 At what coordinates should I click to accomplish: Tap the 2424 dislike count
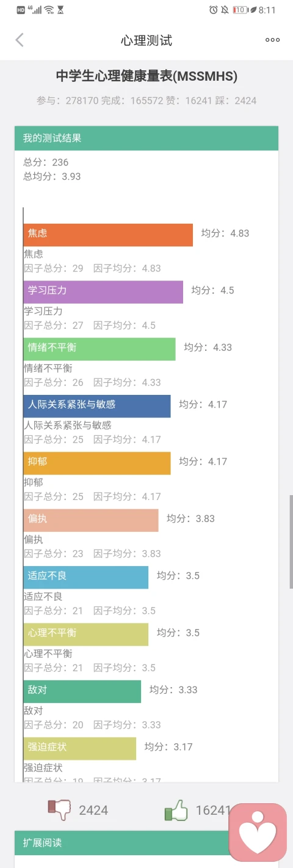pos(93,811)
